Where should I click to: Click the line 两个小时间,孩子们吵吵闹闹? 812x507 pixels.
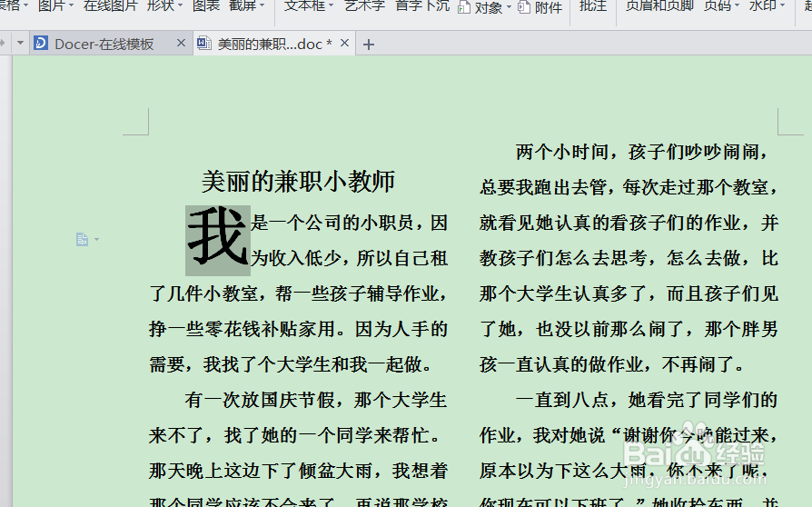(643, 152)
